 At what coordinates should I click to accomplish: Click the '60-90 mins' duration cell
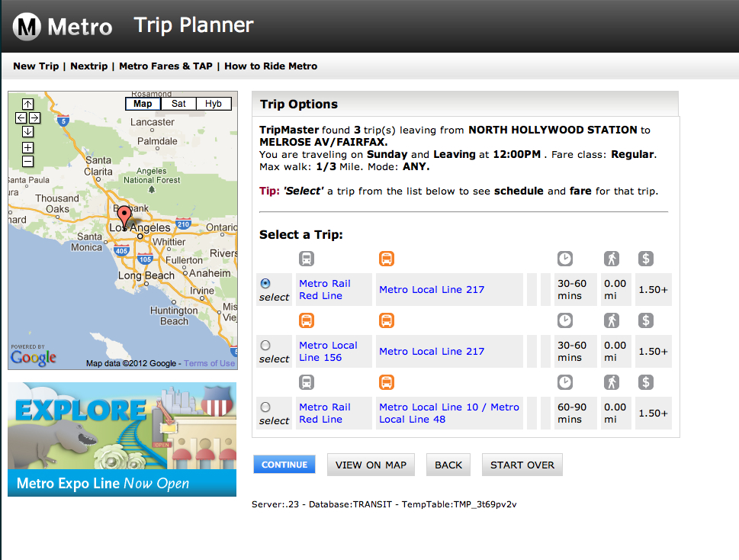576,413
